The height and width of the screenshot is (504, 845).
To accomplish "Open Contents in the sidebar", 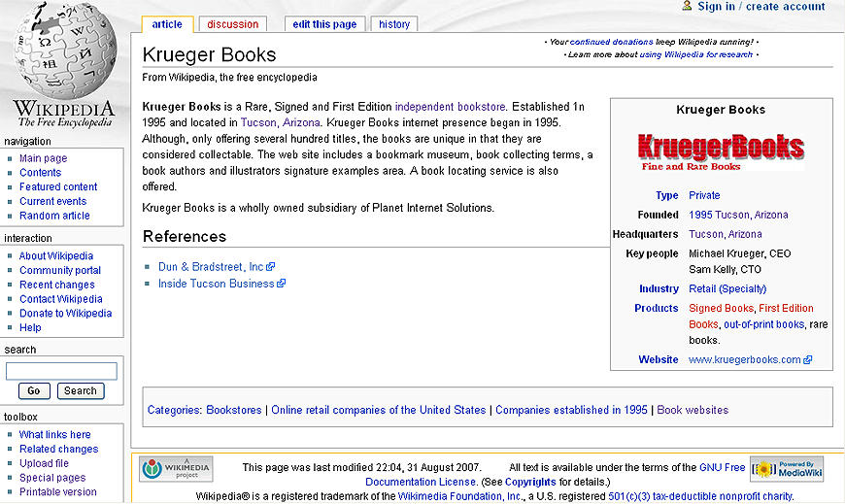I will 41,173.
